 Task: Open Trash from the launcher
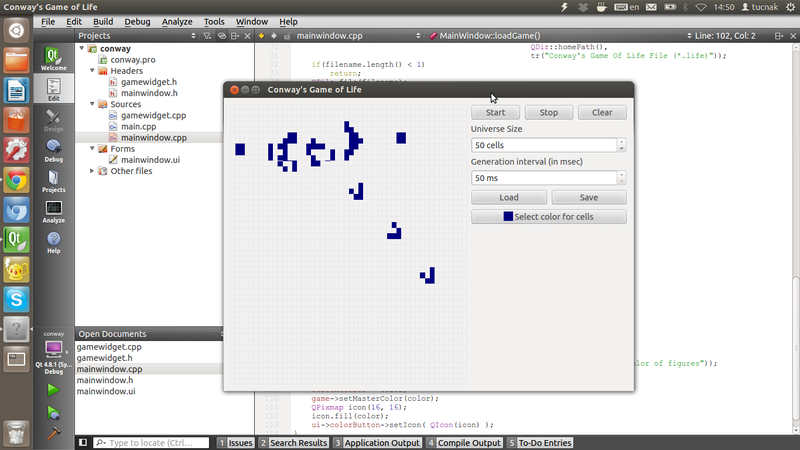point(16,433)
